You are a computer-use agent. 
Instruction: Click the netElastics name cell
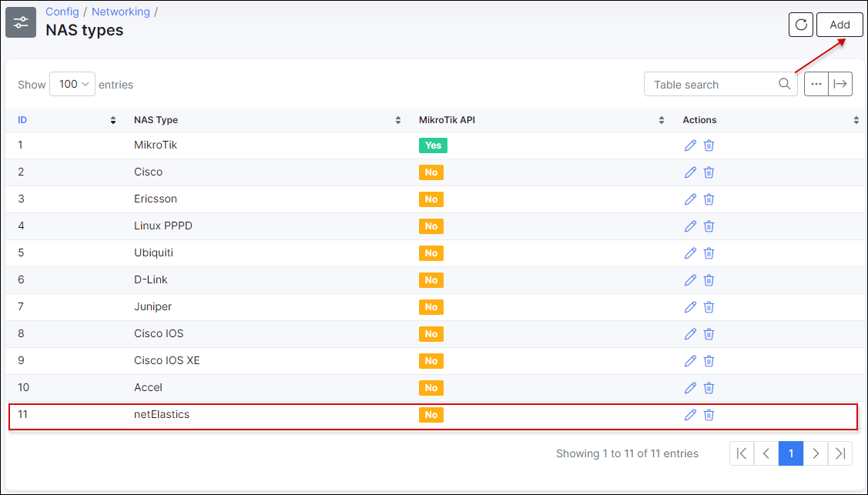[x=162, y=414]
